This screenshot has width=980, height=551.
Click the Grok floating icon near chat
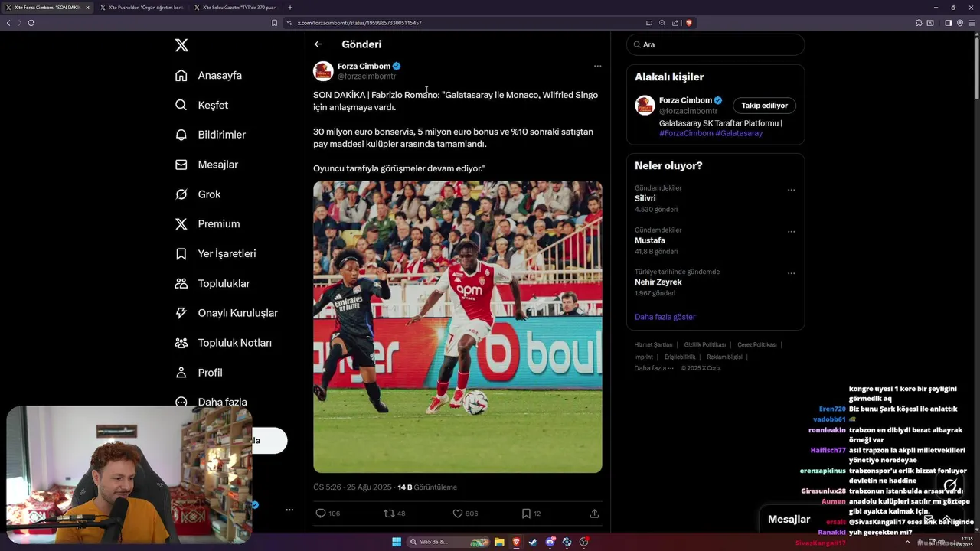[950, 485]
